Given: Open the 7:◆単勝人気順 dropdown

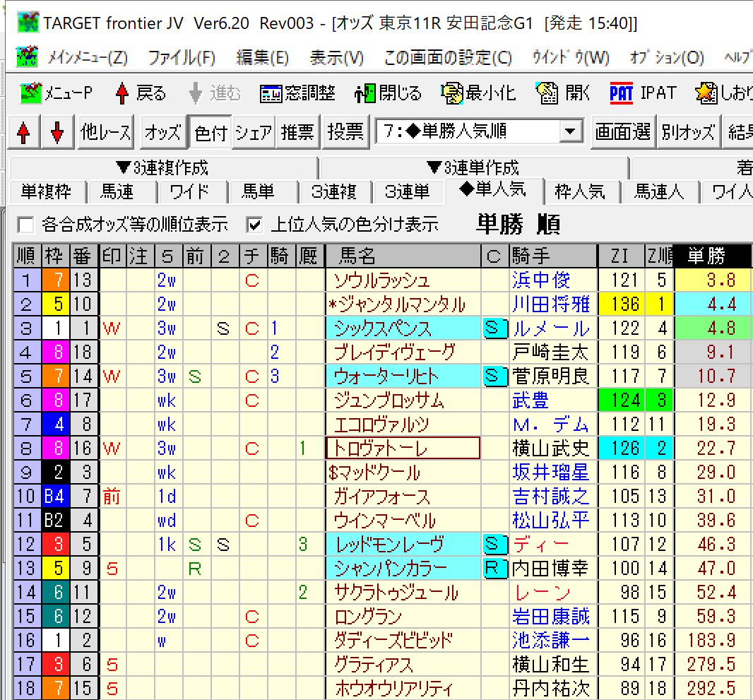Looking at the screenshot, I should pos(570,131).
